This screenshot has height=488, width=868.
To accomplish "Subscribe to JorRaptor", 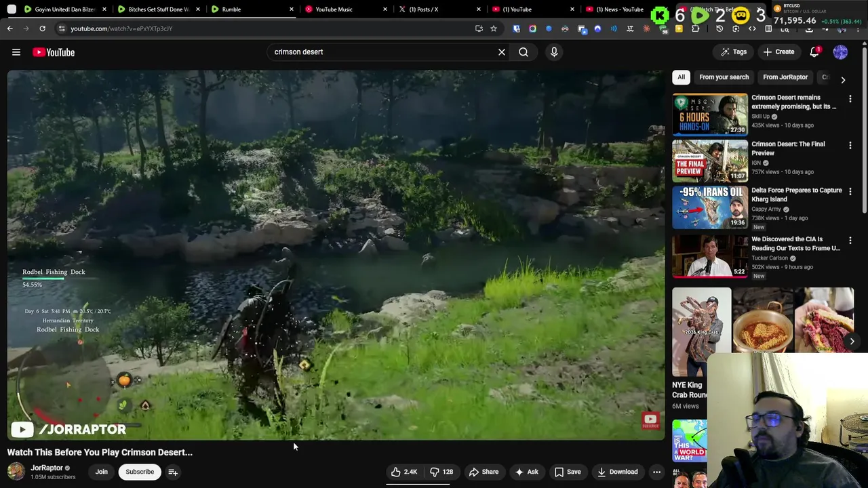I will [x=140, y=472].
